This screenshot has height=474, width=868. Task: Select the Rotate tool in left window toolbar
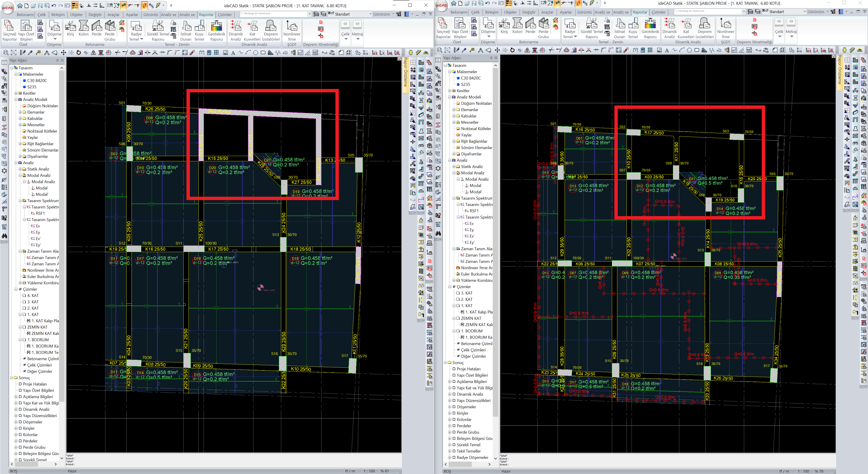coord(78,53)
